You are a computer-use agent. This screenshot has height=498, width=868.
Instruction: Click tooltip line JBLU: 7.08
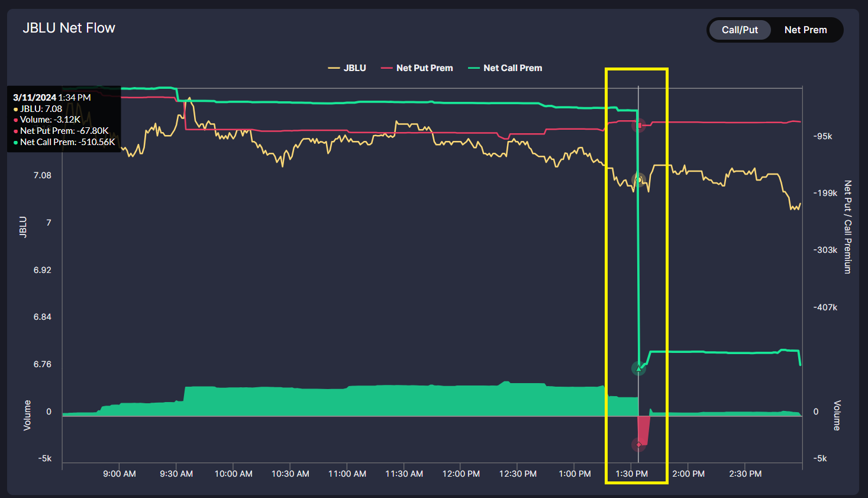(38, 109)
